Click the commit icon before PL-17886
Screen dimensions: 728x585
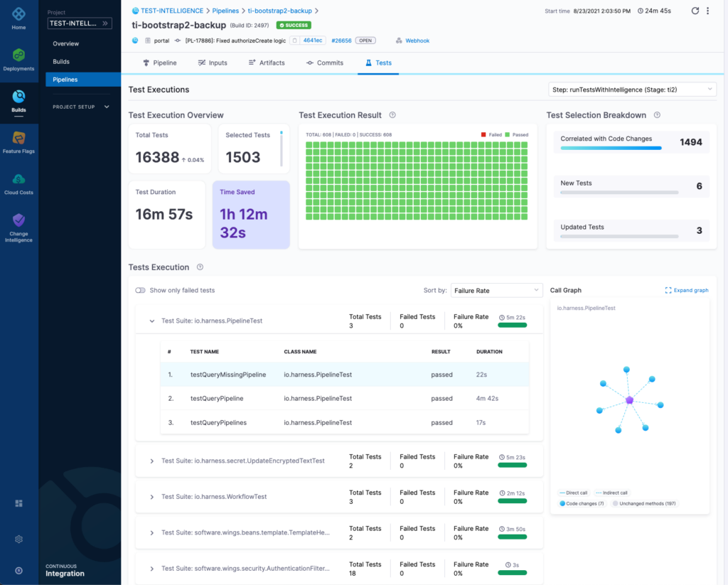click(177, 41)
